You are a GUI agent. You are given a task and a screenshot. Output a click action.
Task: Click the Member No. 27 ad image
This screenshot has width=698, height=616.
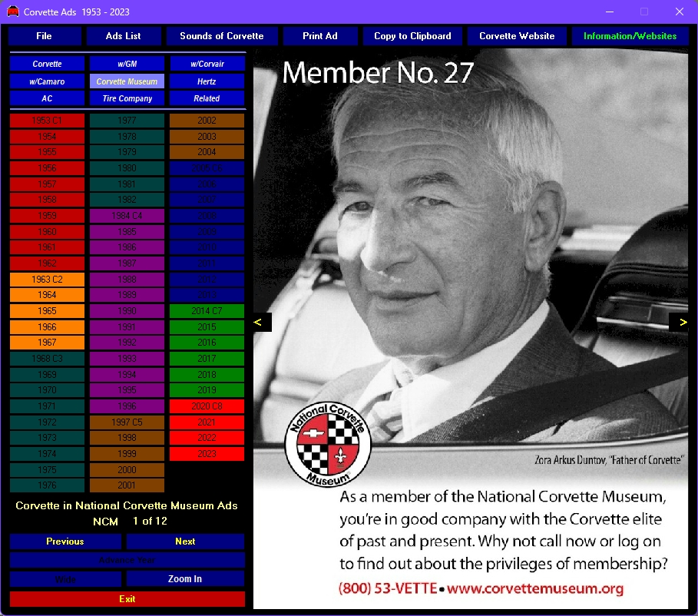point(471,330)
